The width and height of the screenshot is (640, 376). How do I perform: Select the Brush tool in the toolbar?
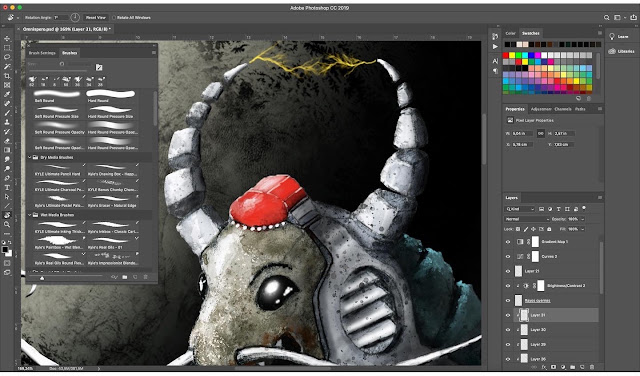coord(7,113)
